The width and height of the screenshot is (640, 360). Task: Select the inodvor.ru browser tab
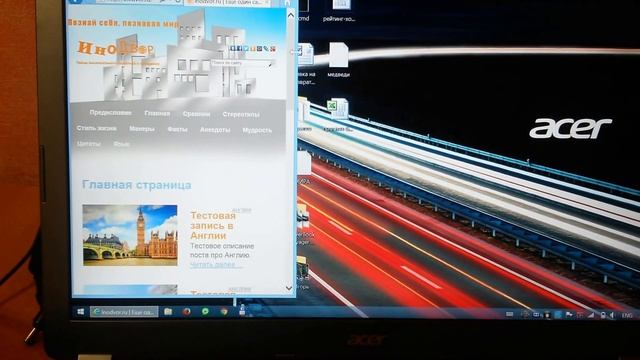(x=227, y=2)
